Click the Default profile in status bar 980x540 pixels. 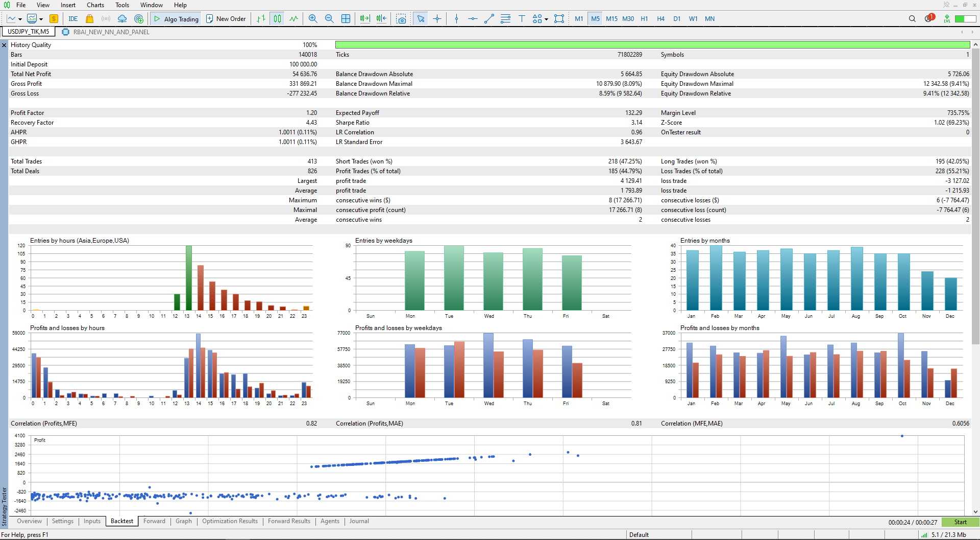(639, 535)
